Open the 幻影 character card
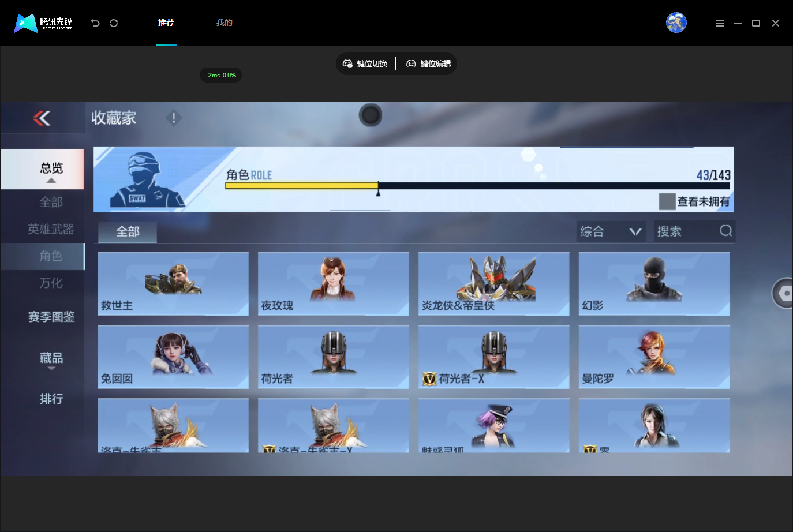The image size is (793, 532). click(654, 284)
